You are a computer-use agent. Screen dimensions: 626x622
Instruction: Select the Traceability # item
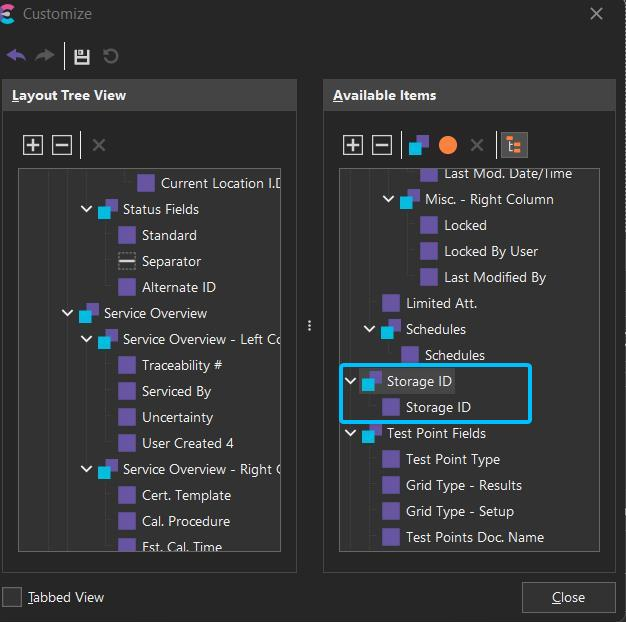(181, 365)
